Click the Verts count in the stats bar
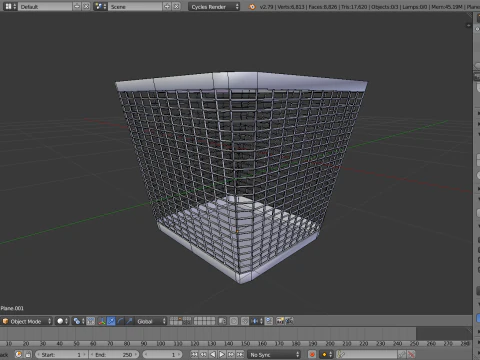480x360 pixels. tap(291, 7)
